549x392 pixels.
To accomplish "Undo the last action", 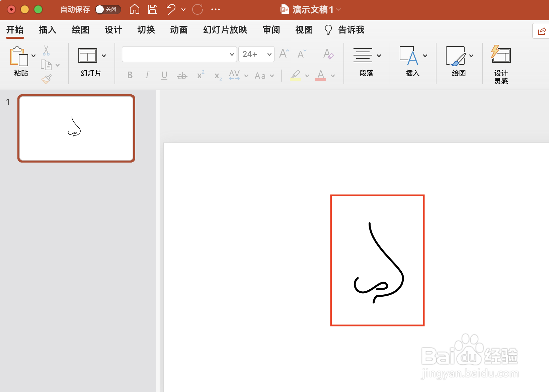I will 171,9.
